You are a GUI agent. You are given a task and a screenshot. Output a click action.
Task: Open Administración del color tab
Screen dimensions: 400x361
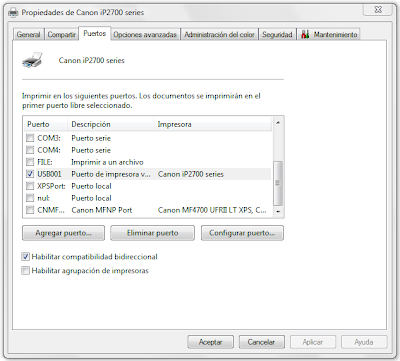pyautogui.click(x=219, y=34)
